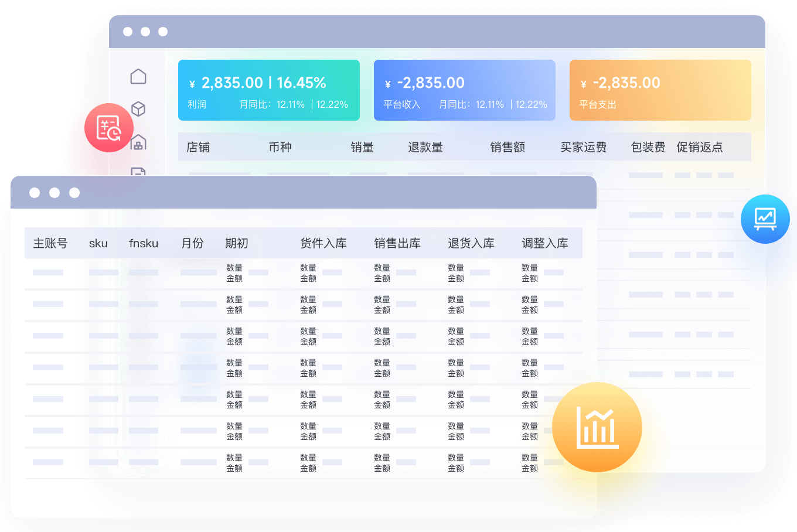Click the home icon in the sidebar
Viewport: 797px width, 532px height.
tap(138, 77)
